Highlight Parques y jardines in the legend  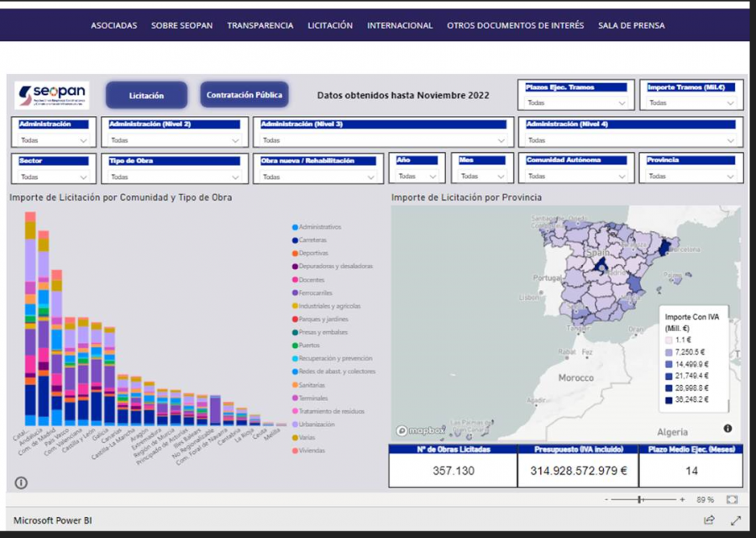[320, 319]
